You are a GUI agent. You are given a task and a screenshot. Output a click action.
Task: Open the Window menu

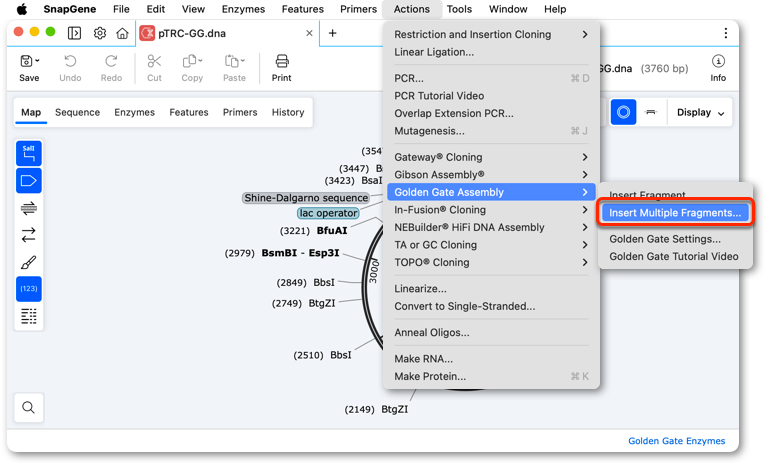point(508,9)
